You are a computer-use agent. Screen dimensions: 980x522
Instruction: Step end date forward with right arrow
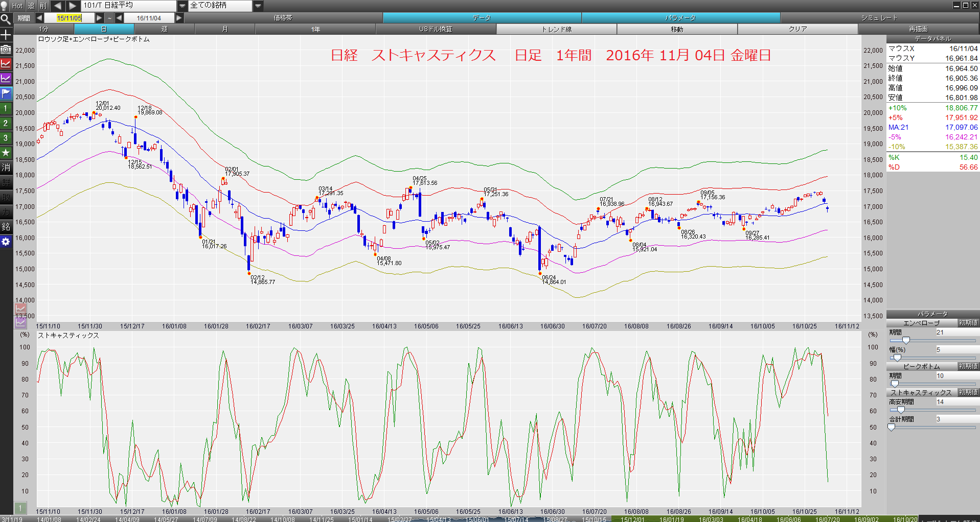click(x=179, y=18)
